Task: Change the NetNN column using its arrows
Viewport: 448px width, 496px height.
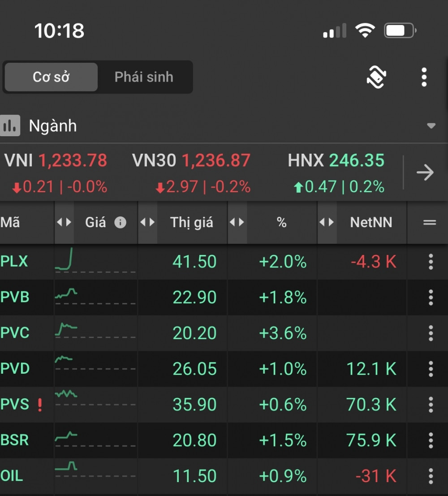Action: click(327, 222)
